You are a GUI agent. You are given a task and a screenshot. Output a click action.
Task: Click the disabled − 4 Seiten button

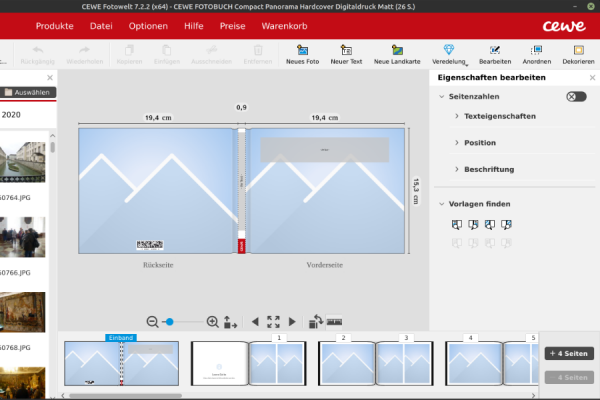569,377
